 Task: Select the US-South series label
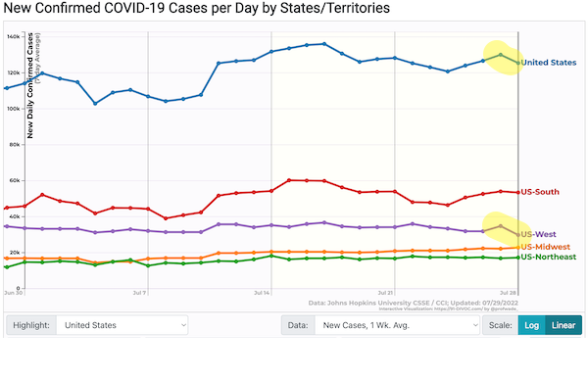[x=540, y=192]
